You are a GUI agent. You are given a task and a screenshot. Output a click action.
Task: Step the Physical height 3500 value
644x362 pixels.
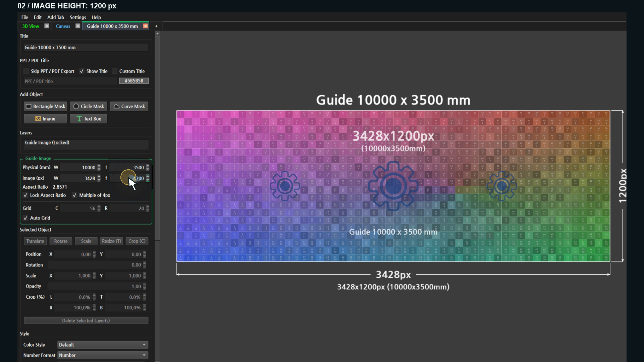point(148,167)
